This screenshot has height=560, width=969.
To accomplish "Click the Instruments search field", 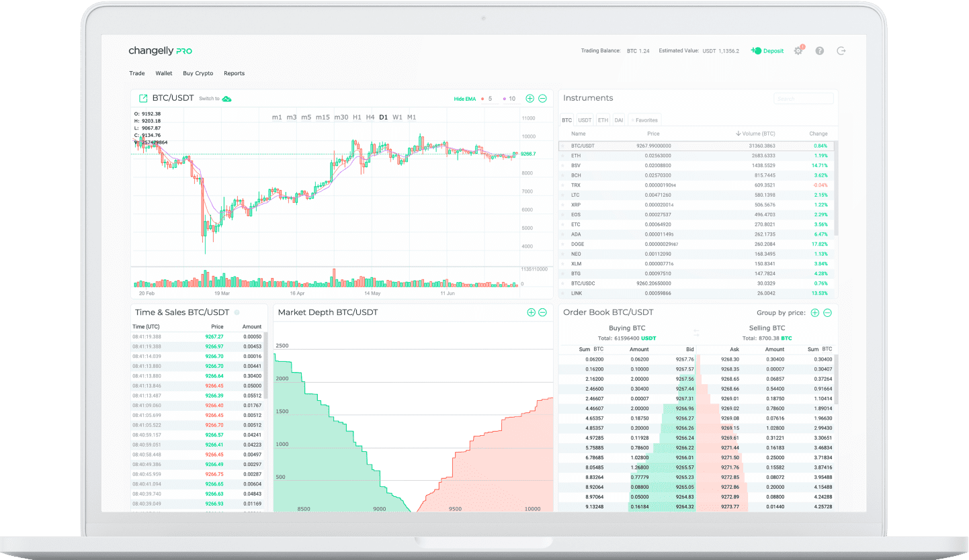I will (x=804, y=98).
